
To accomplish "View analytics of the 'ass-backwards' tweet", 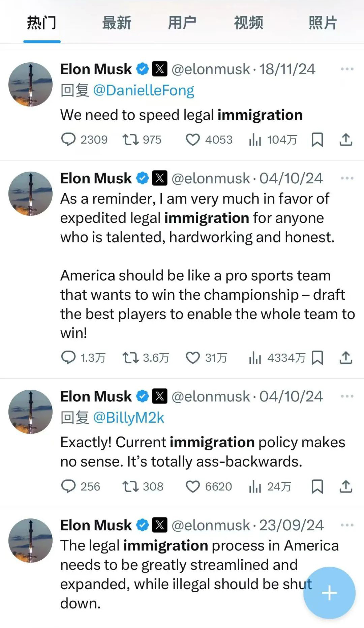I will click(x=255, y=486).
